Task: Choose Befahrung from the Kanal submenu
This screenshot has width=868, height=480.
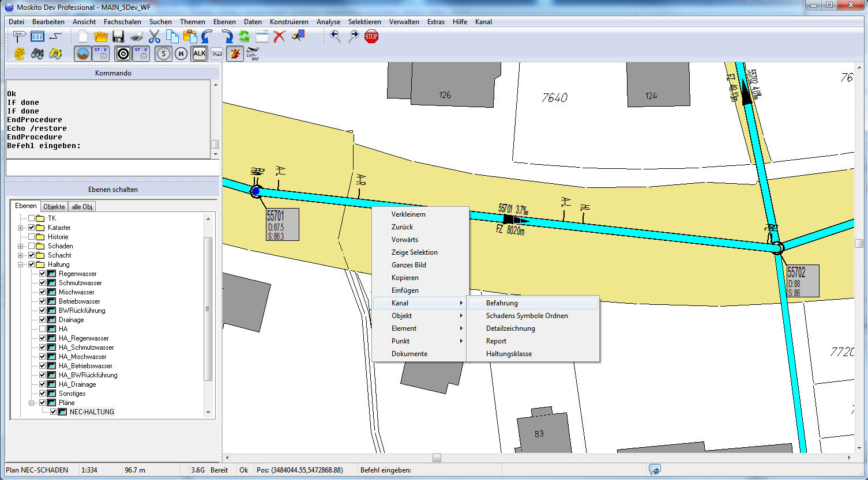Action: point(502,303)
